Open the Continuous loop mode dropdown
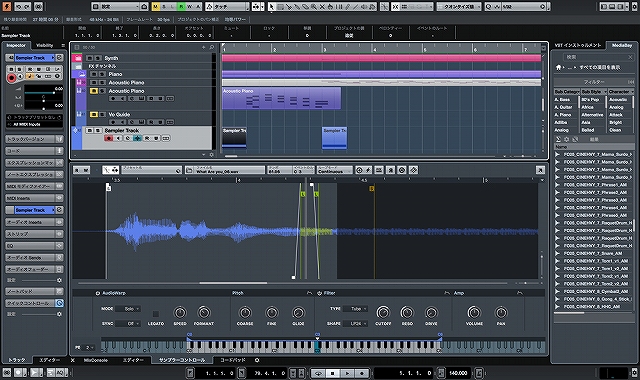 (334, 170)
